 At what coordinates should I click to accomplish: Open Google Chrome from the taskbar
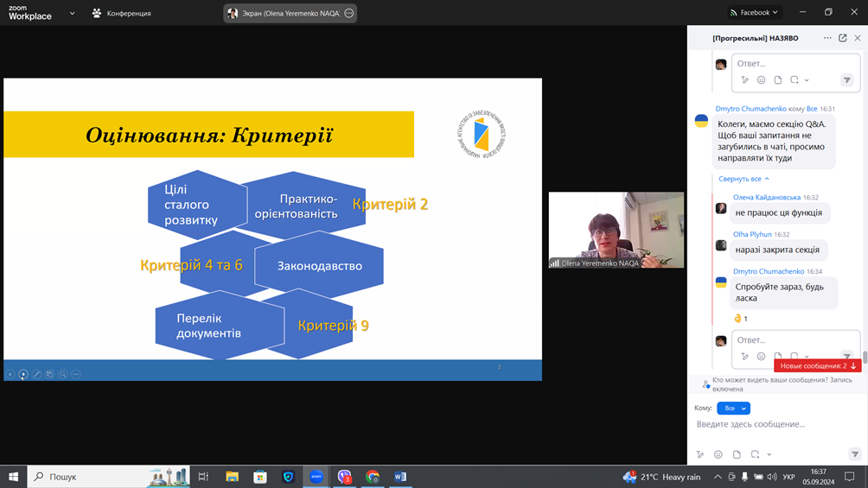point(373,477)
